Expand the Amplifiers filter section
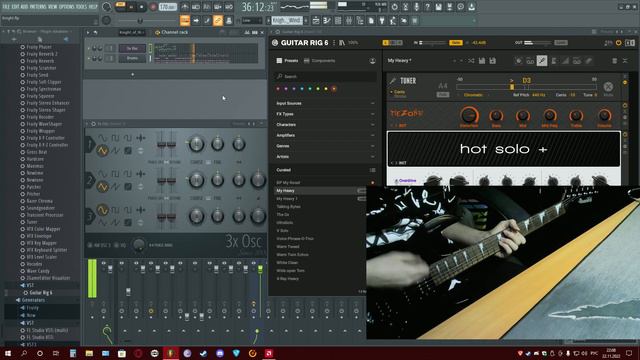This screenshot has width=640, height=360. [325, 135]
